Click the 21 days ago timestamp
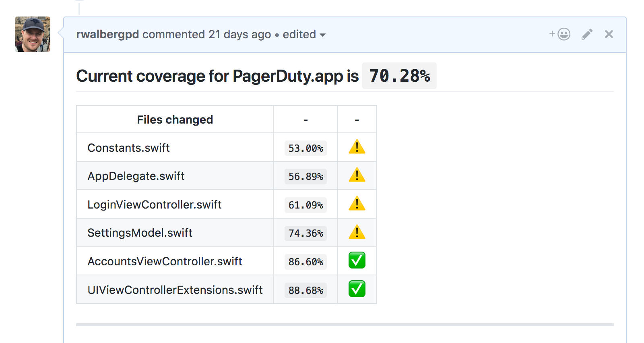Viewport: 644px width, 343px height. [239, 35]
